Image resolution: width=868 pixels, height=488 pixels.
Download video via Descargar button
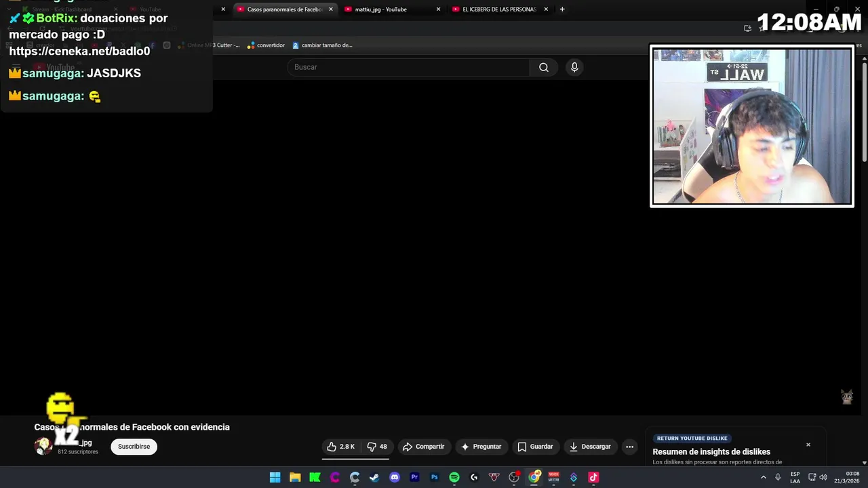pyautogui.click(x=590, y=447)
